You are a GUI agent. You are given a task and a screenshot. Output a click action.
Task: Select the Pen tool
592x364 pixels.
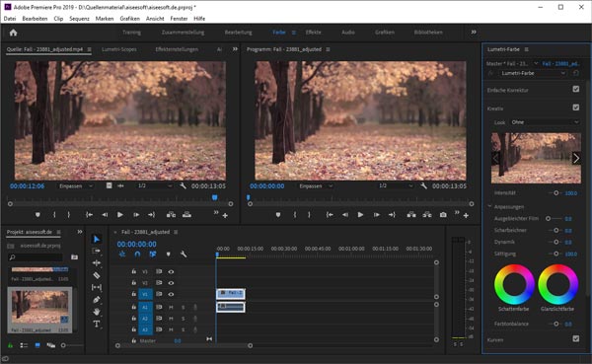[x=97, y=300]
